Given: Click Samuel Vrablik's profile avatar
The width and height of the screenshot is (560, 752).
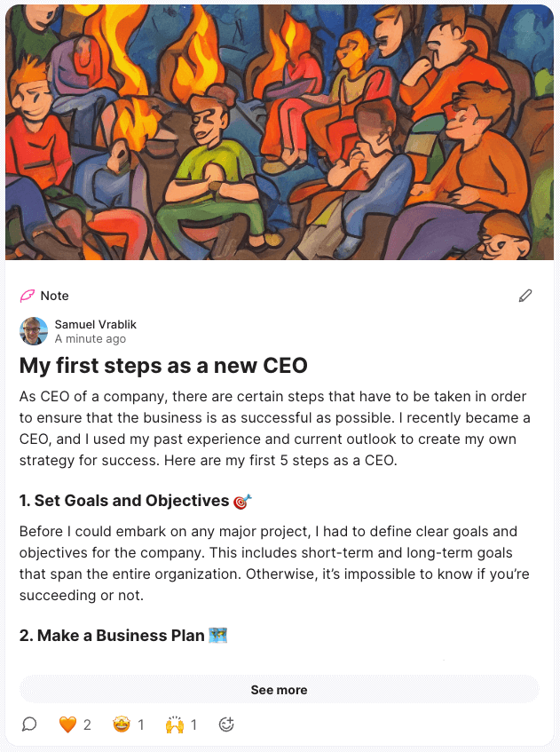Looking at the screenshot, I should pos(34,331).
